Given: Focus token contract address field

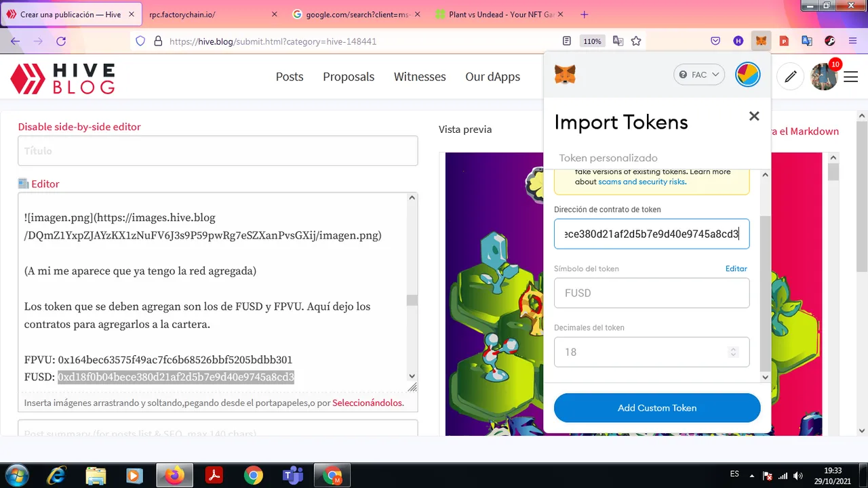Looking at the screenshot, I should [652, 234].
